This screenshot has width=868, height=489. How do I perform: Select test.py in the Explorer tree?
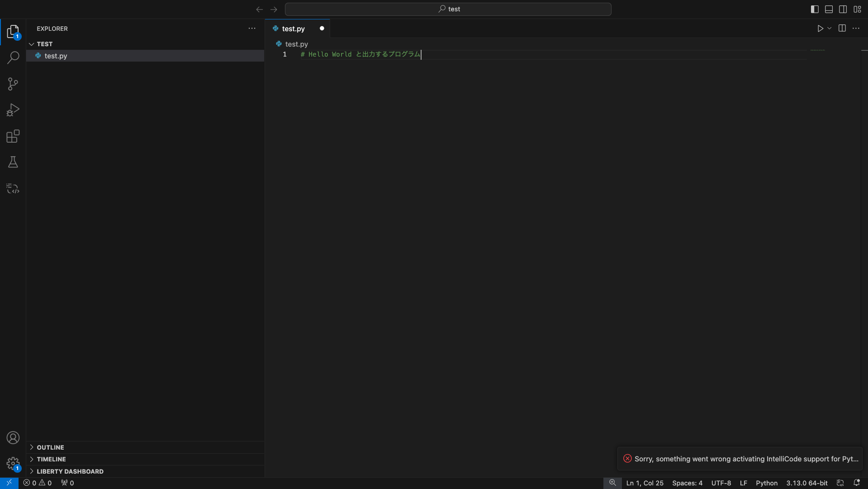point(145,56)
